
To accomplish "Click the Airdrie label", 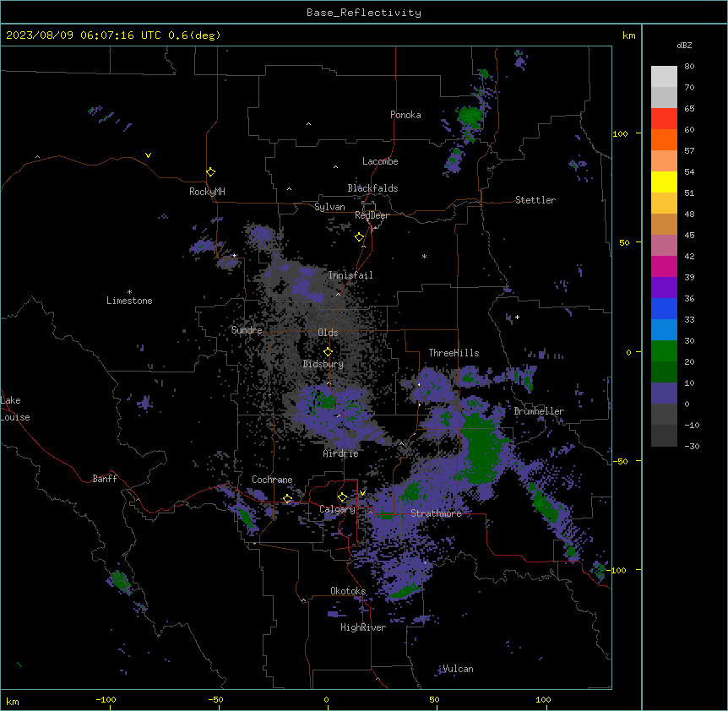I will [x=341, y=453].
